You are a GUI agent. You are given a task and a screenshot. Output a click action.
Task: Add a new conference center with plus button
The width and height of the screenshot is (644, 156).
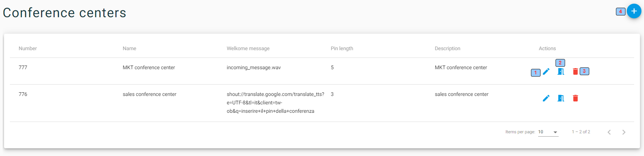pos(634,11)
